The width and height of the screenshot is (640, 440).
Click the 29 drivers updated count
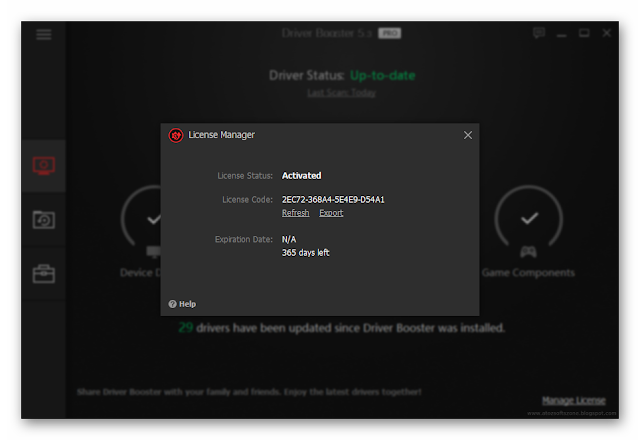186,327
